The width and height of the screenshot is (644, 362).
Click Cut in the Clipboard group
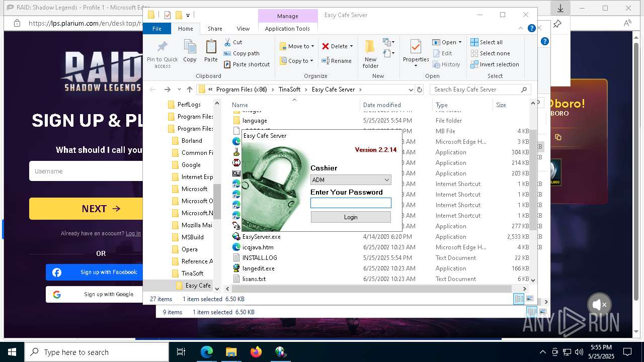click(x=233, y=42)
